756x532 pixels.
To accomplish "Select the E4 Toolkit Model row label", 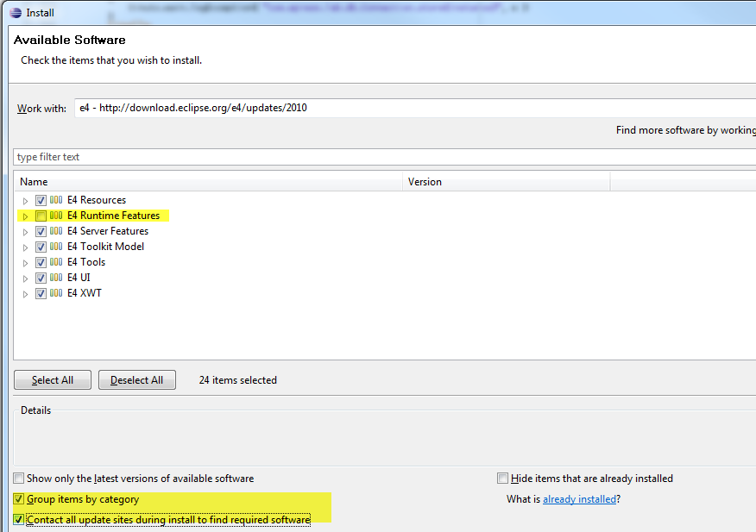I will pyautogui.click(x=105, y=247).
